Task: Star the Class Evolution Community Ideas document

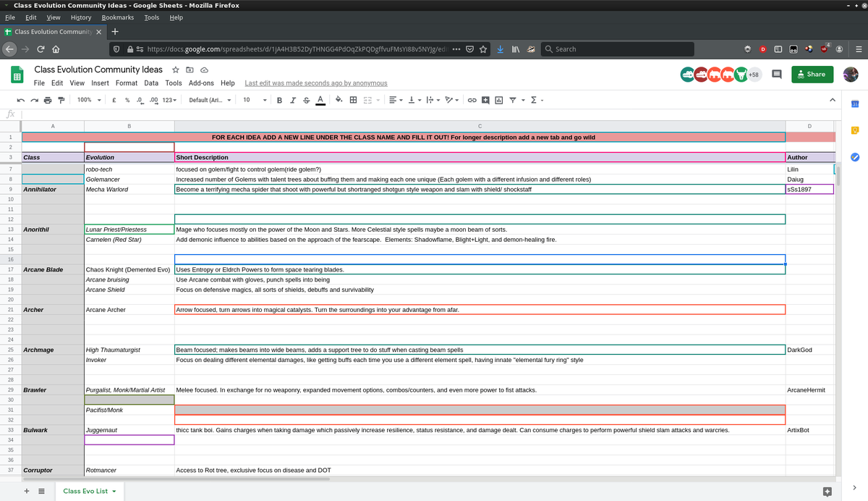Action: [176, 70]
